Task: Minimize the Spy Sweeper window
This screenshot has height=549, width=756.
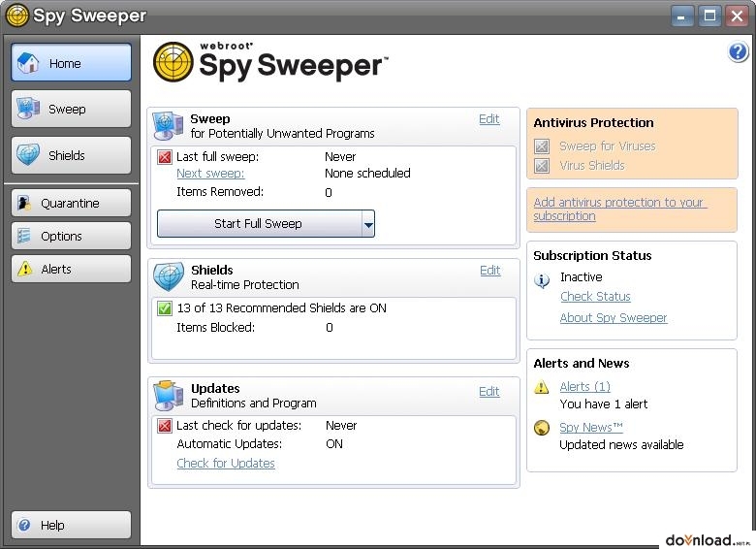Action: [x=682, y=16]
